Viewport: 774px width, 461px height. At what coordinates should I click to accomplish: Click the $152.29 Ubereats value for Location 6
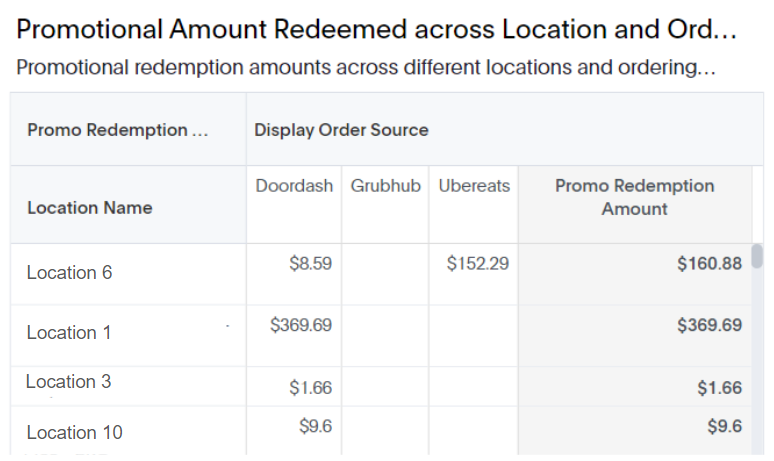pyautogui.click(x=477, y=264)
